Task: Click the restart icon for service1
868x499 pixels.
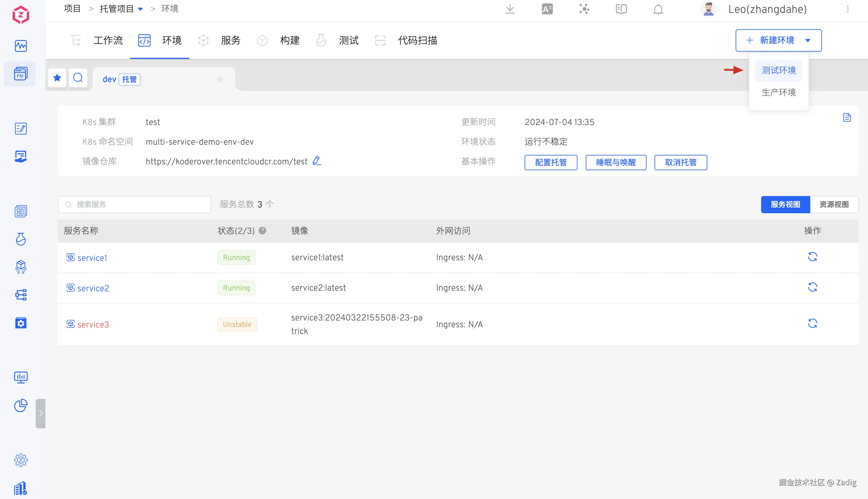Action: 812,257
